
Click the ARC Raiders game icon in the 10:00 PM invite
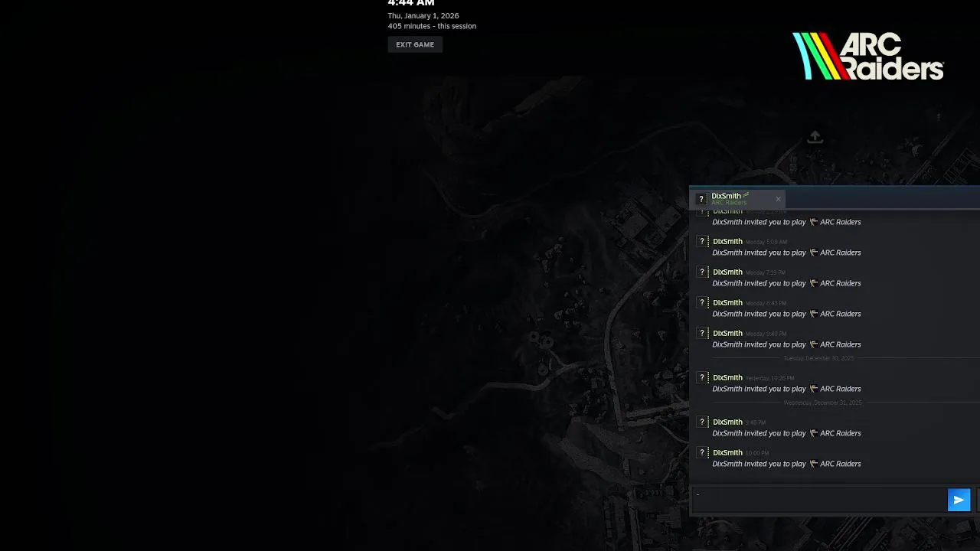(x=814, y=464)
